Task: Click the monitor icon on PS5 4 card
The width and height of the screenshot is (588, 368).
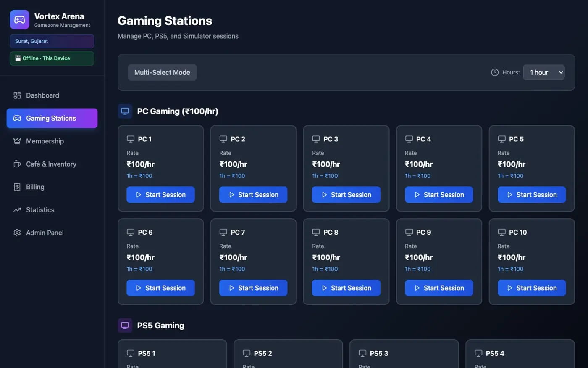Action: [x=478, y=353]
